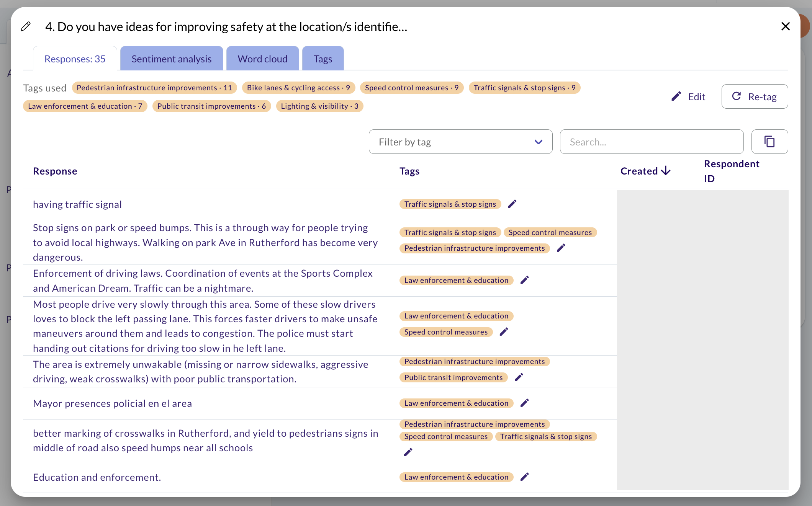The width and height of the screenshot is (812, 506).
Task: Edit tags for 'better marking of crosswalks' response
Action: point(408,452)
